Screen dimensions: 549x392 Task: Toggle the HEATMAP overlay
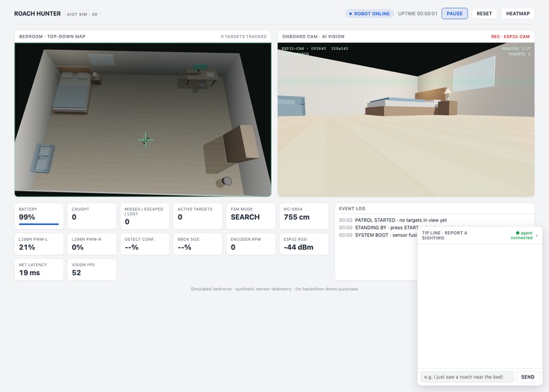coord(518,14)
